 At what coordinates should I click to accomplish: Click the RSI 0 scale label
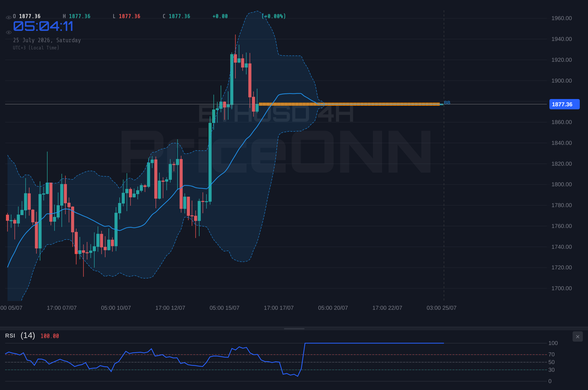click(x=550, y=381)
